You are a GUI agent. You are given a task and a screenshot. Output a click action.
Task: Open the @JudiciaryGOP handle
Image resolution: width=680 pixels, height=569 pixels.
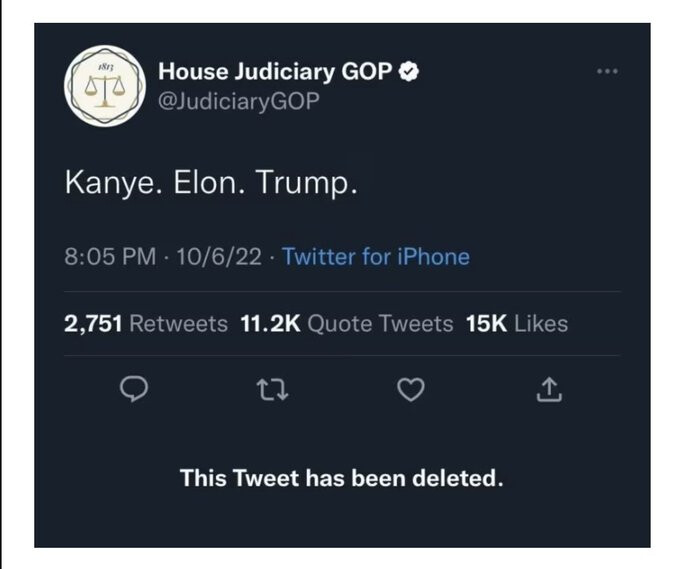coord(239,101)
